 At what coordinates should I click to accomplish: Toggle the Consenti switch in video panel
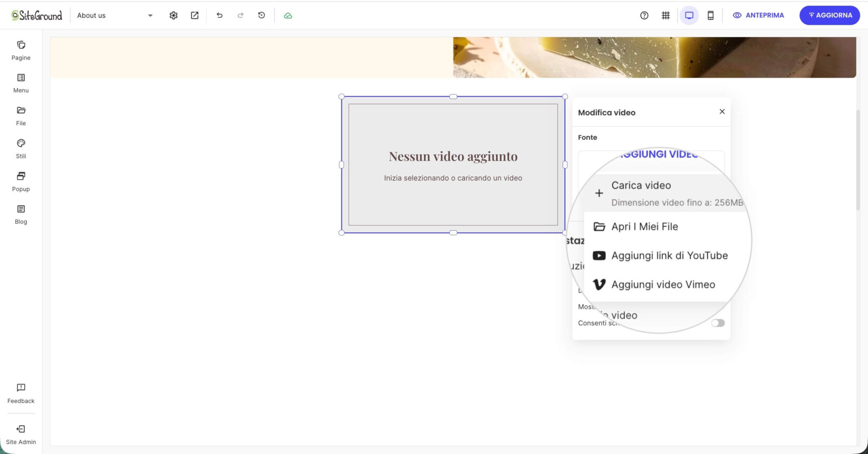coord(718,323)
